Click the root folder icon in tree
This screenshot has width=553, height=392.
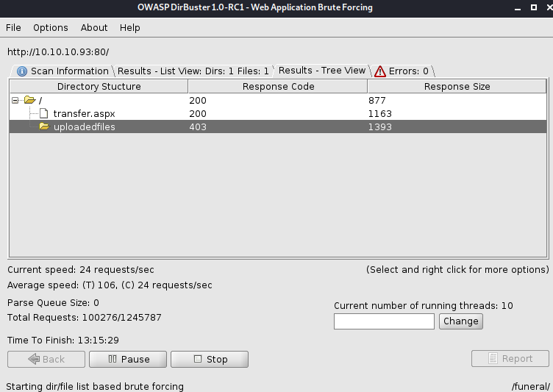pos(29,100)
